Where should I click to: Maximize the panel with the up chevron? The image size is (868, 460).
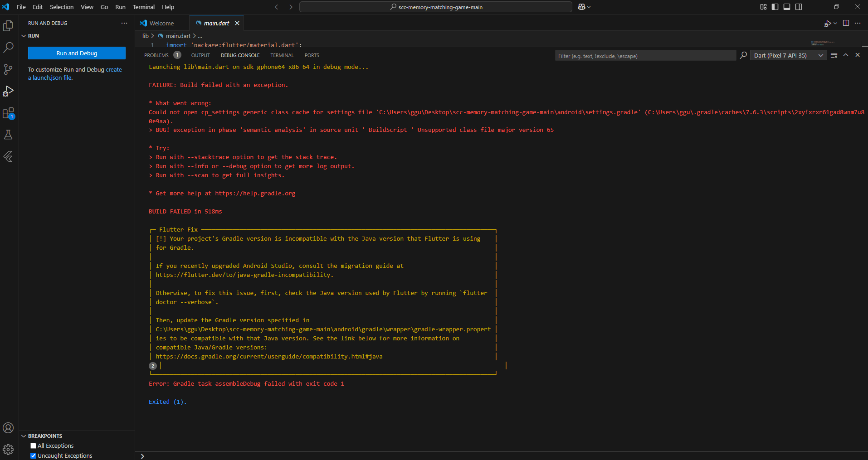click(x=846, y=55)
